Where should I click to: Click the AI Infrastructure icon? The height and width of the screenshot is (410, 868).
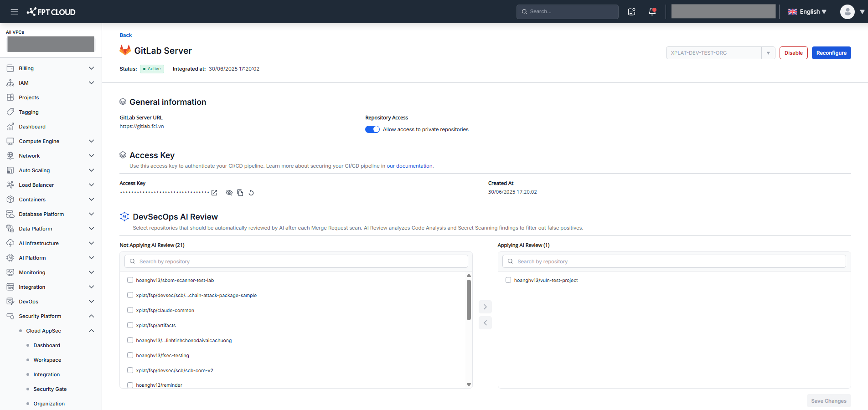coord(10,243)
